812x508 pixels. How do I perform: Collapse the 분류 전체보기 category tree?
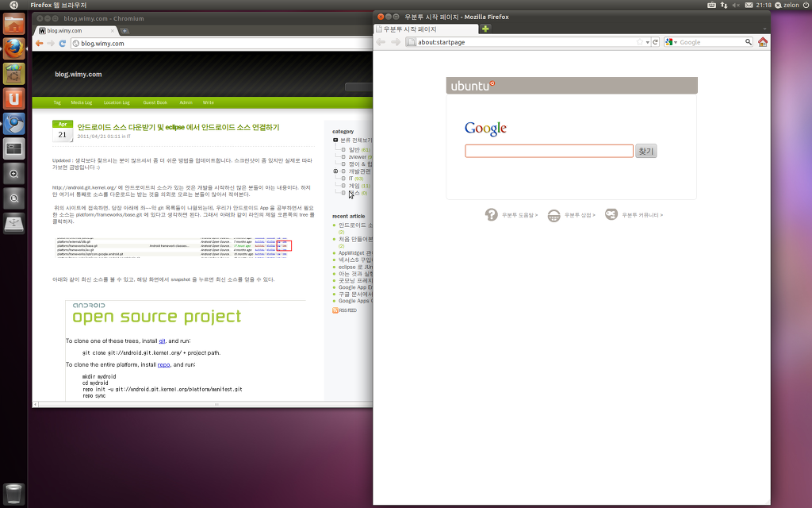(x=335, y=140)
